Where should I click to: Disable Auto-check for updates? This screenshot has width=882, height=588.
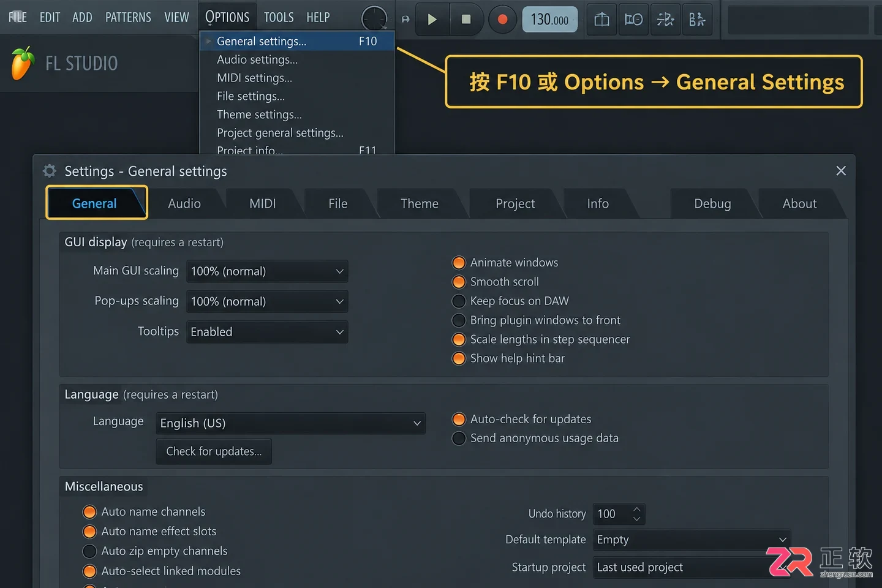click(459, 419)
